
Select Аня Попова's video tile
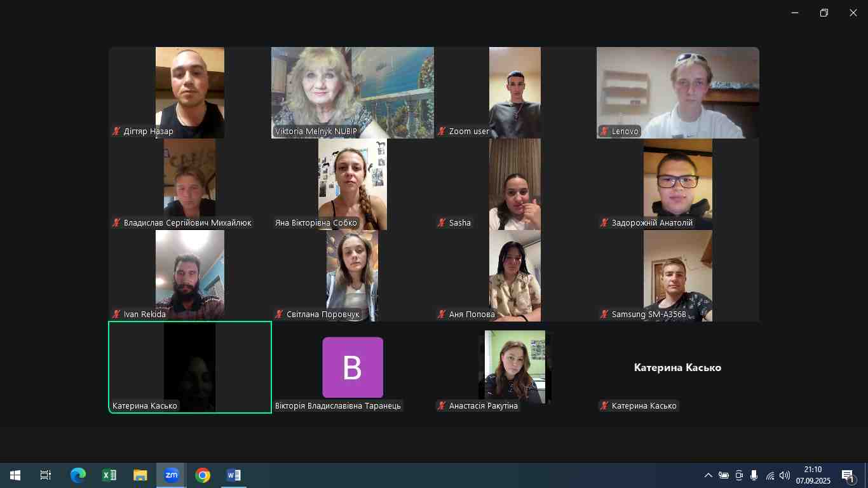[x=515, y=276]
